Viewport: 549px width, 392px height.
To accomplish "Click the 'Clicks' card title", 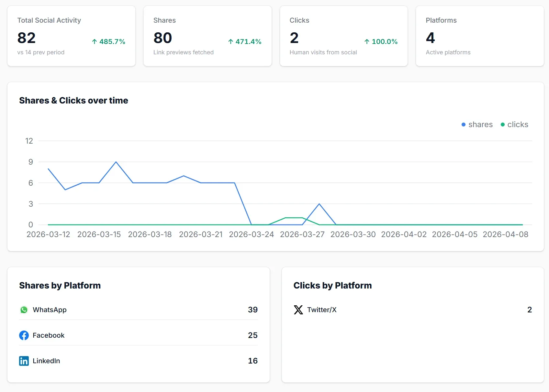I will point(299,20).
